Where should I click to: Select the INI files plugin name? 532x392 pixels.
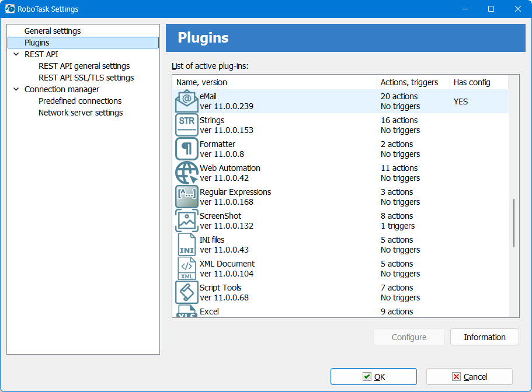[212, 240]
